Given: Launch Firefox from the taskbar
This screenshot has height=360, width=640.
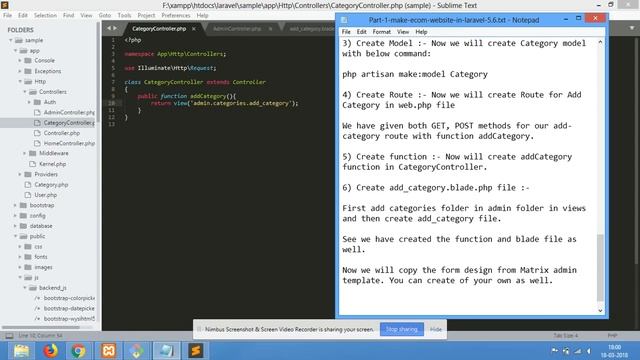Looking at the screenshot, I should pos(51,351).
